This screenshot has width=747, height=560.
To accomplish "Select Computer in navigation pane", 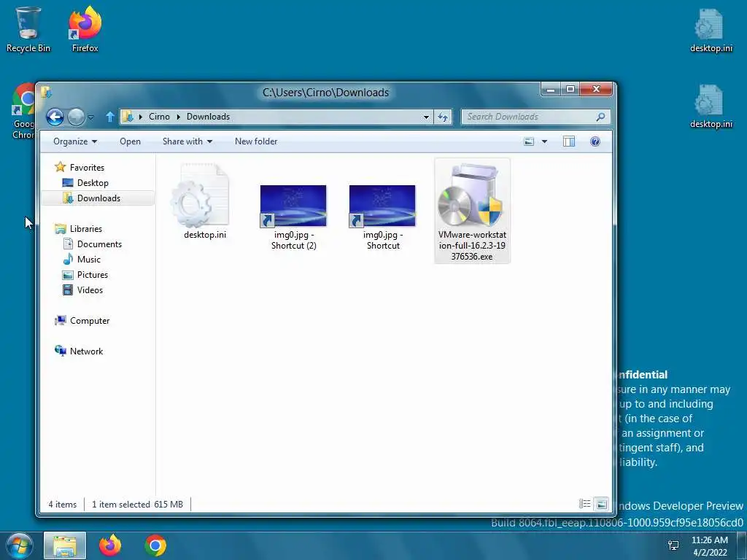I will (x=82, y=321).
